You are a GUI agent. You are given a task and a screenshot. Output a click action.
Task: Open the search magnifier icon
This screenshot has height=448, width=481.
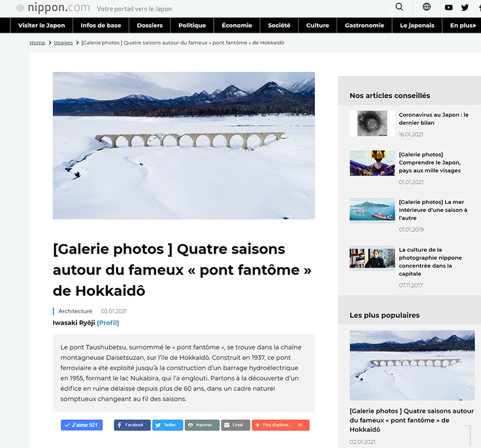[x=399, y=7]
